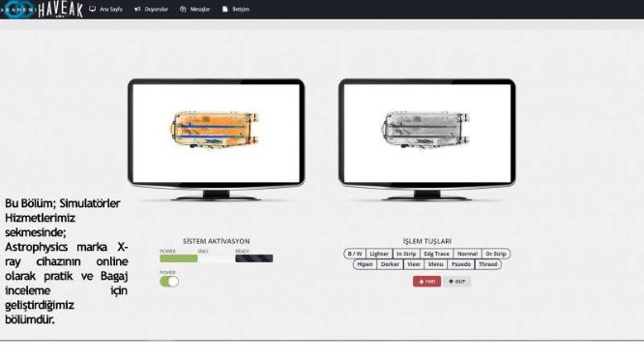Open the Duyurular menu item

151,9
